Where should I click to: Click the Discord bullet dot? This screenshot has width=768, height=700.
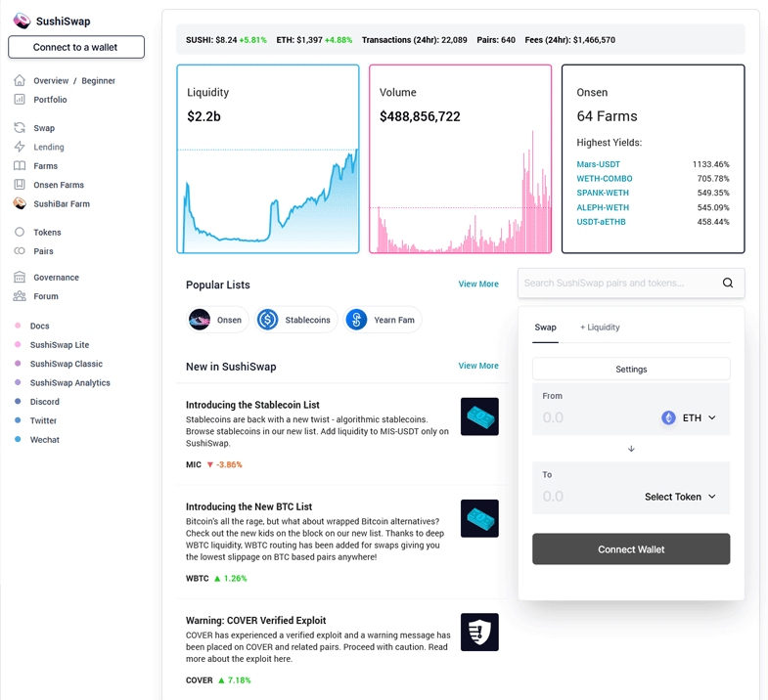[x=19, y=402]
